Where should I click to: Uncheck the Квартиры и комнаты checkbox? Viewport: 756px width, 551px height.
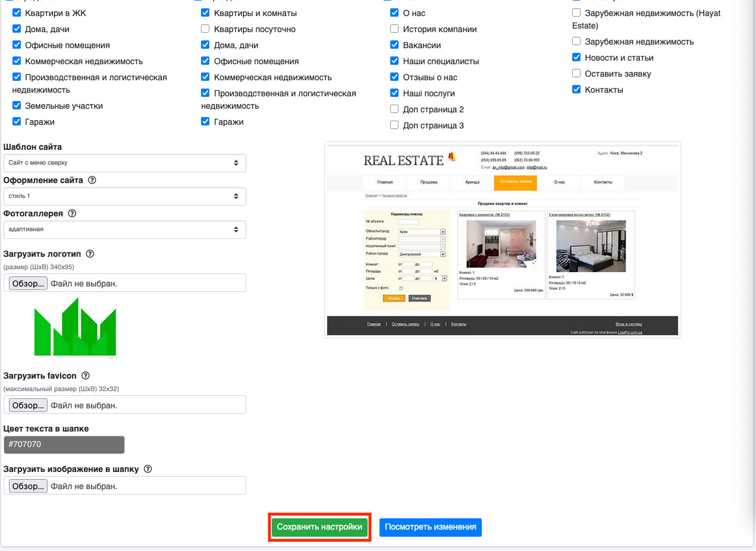[205, 12]
